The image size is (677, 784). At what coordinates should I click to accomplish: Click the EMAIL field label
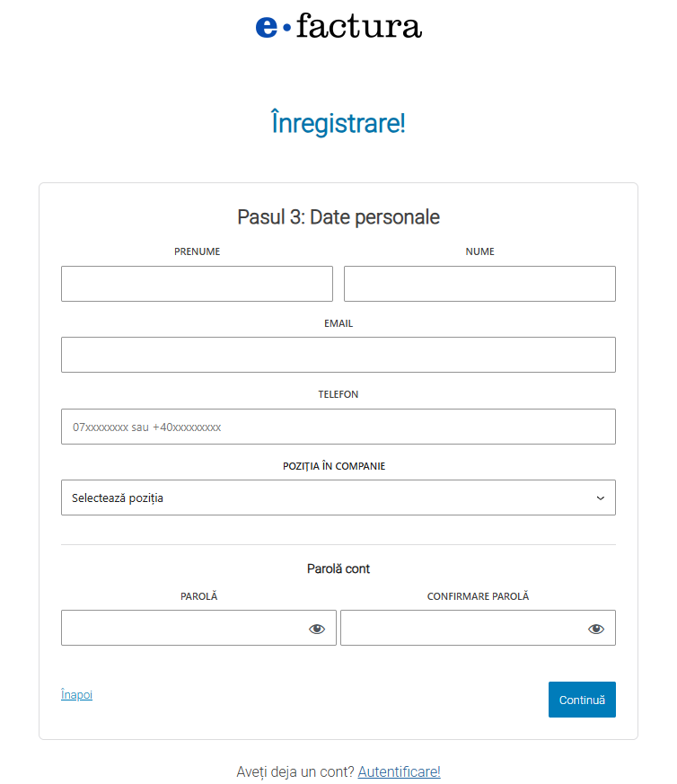[x=338, y=323]
